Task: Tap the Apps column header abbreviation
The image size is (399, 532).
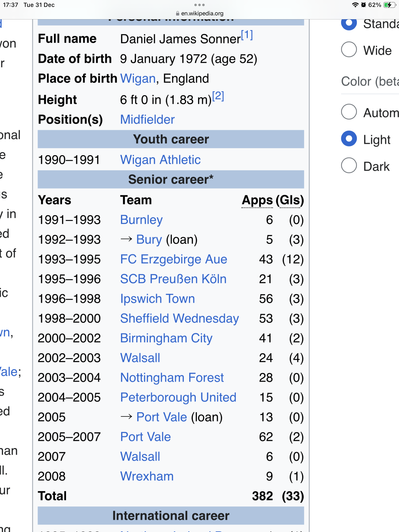Action: (x=257, y=200)
